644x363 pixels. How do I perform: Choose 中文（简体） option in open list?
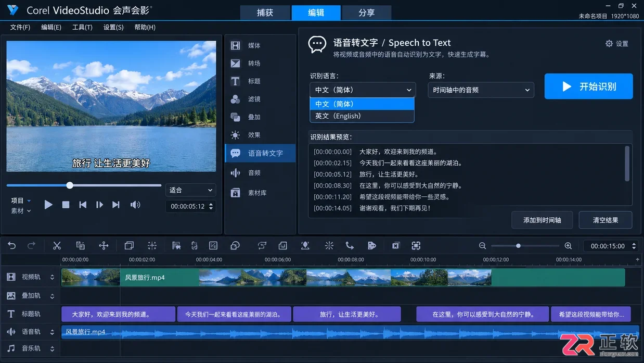coord(362,104)
